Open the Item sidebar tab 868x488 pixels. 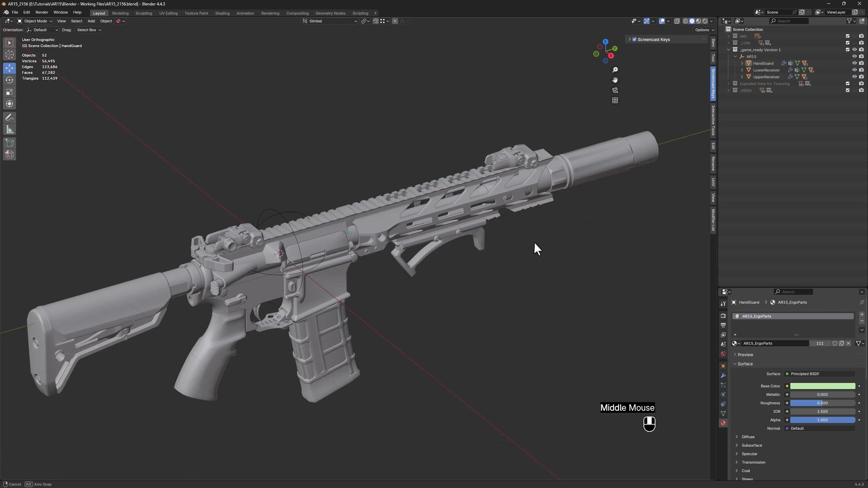click(x=713, y=43)
